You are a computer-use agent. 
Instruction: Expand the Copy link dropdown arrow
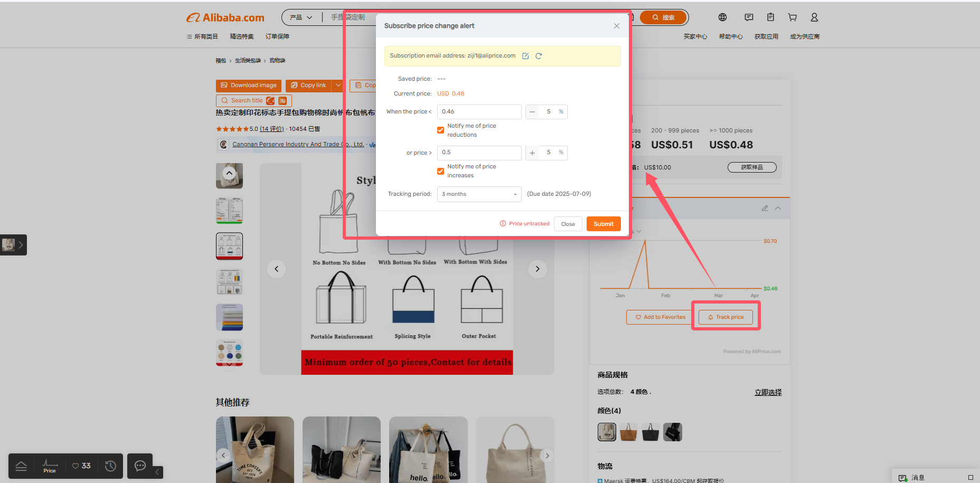338,86
